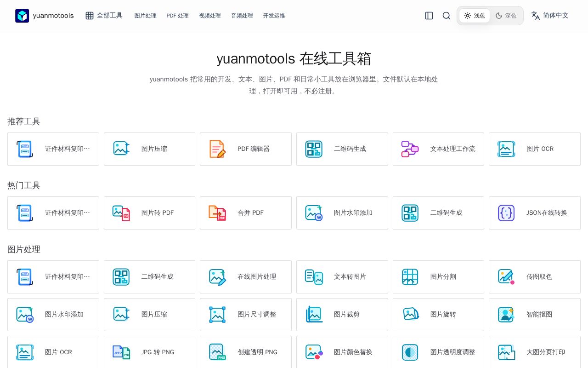Image resolution: width=588 pixels, height=368 pixels.
Task: Open the 传图取色 color picker icon
Action: (x=506, y=277)
